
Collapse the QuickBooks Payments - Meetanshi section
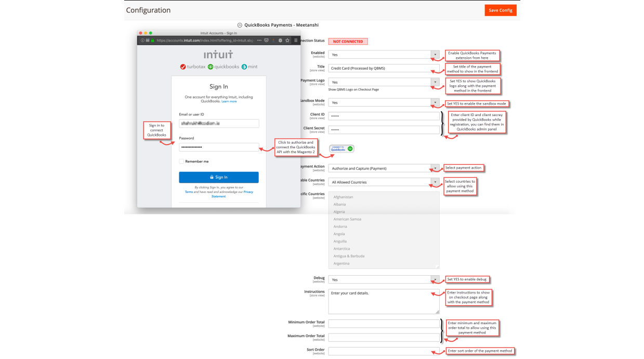coord(240,24)
